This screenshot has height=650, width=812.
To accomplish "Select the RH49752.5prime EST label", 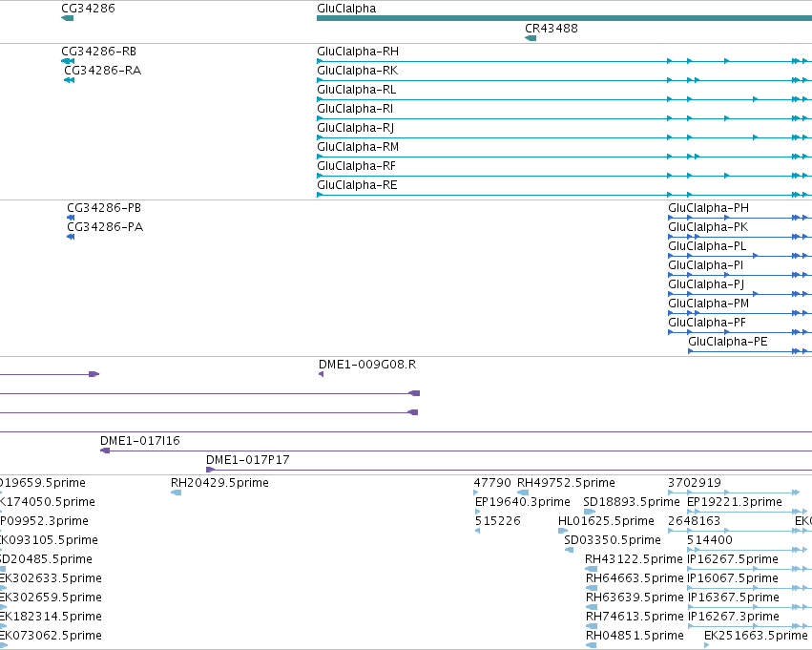I will point(566,483).
